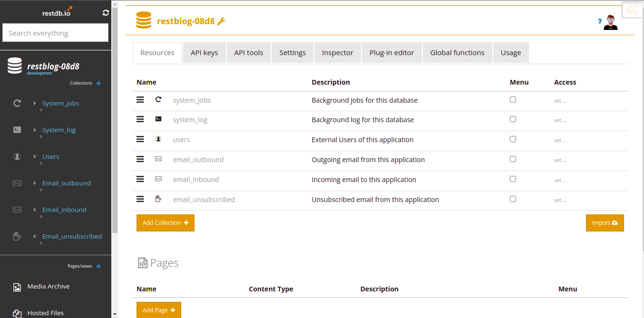Click the drag handle of users row

[140, 139]
